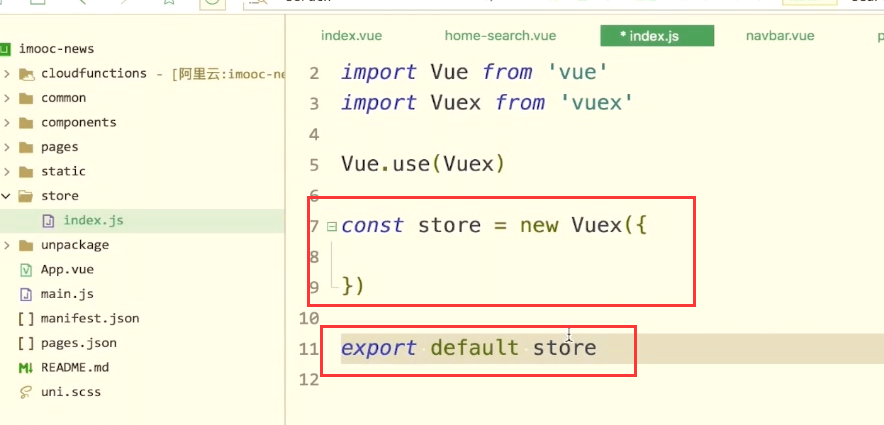
Task: Place cursor on Vue.use(Vuex) line
Action: [423, 164]
